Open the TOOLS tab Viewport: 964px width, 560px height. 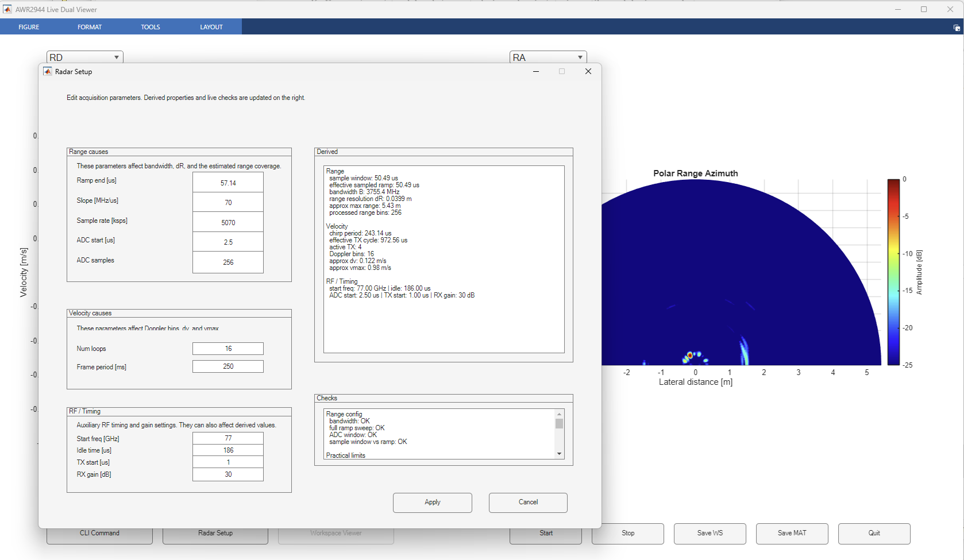click(x=151, y=27)
